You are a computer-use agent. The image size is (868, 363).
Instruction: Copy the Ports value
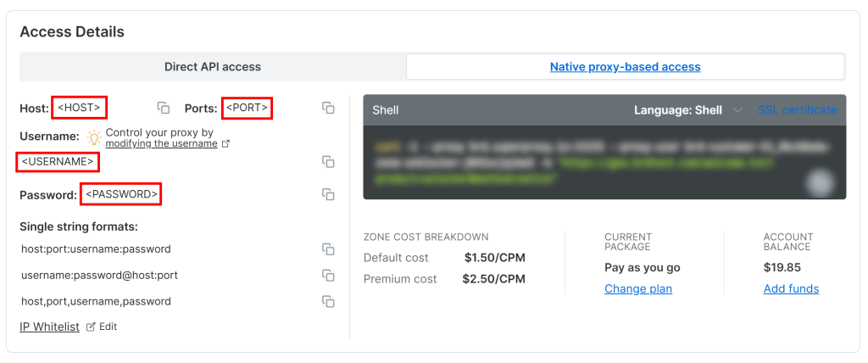coord(328,109)
